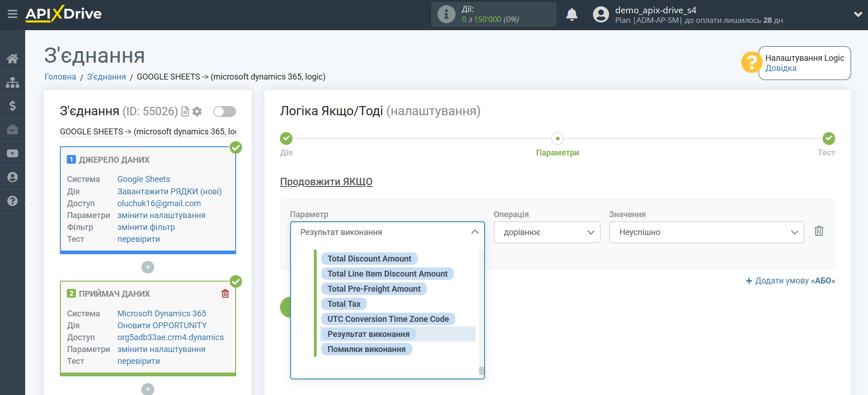
Task: Click the connection name field
Action: click(x=148, y=132)
